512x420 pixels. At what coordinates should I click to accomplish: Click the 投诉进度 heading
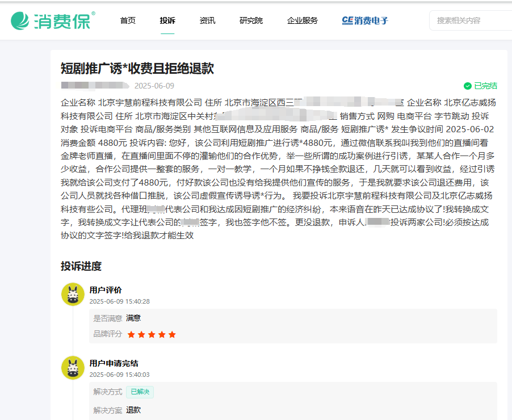[81, 266]
